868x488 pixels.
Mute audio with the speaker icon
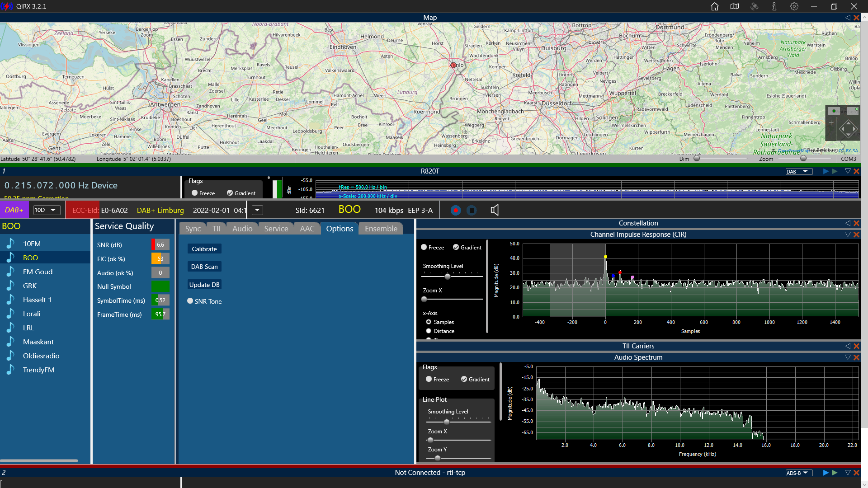click(495, 210)
